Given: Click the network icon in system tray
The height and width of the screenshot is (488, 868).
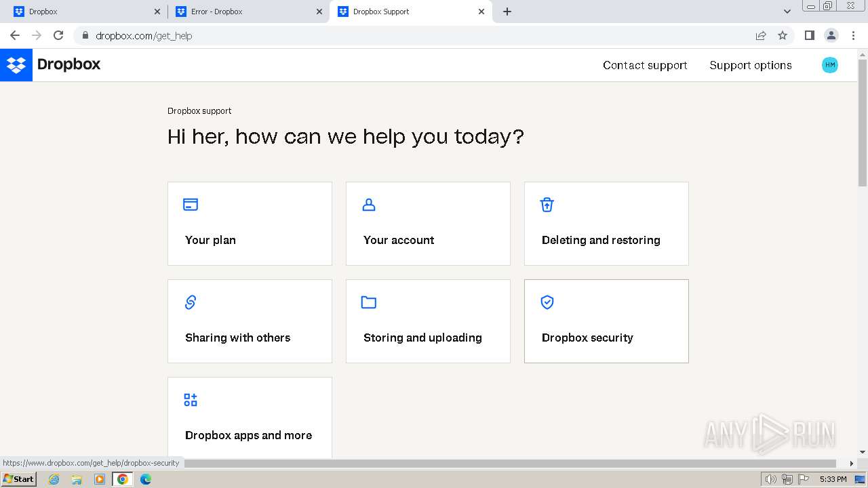Looking at the screenshot, I should 787,479.
